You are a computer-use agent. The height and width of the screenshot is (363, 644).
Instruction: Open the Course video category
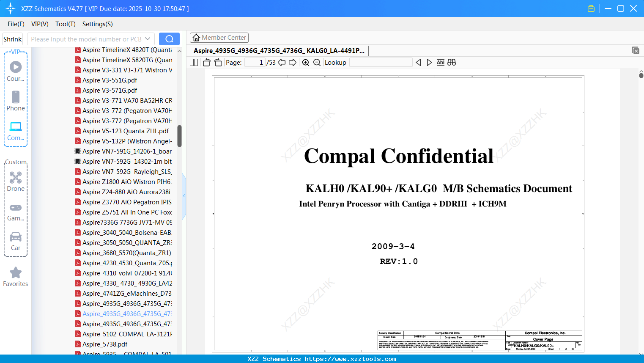pos(16,71)
